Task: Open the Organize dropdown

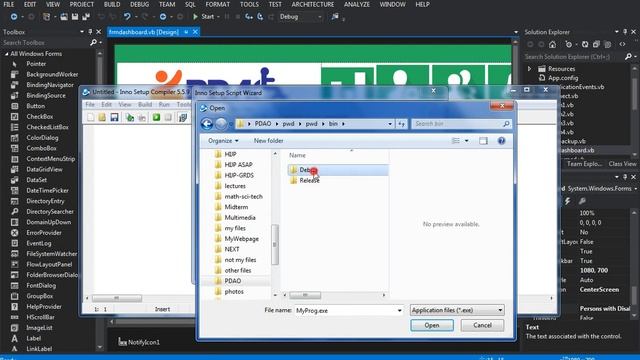Action: coord(223,141)
